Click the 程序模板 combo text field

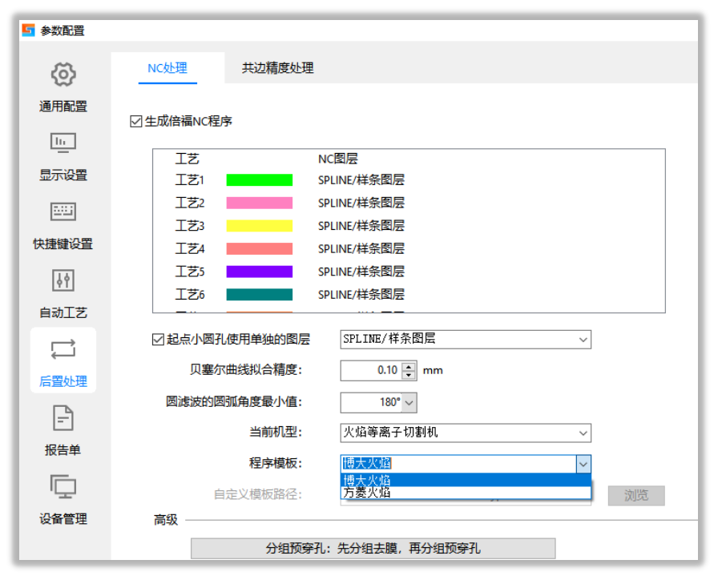pos(458,464)
